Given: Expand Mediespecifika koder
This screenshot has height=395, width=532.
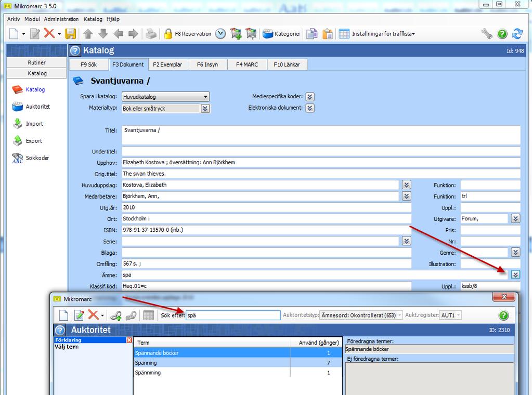Looking at the screenshot, I should [310, 97].
